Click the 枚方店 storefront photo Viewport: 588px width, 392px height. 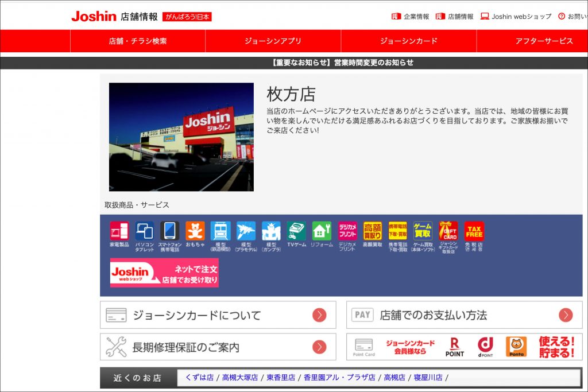[x=181, y=137]
